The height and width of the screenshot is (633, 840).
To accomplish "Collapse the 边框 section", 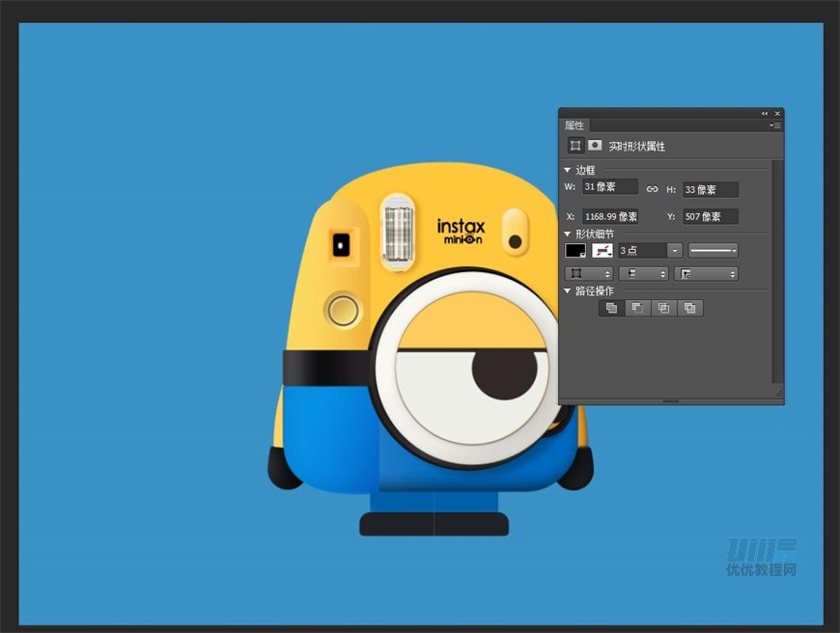I will pyautogui.click(x=568, y=171).
